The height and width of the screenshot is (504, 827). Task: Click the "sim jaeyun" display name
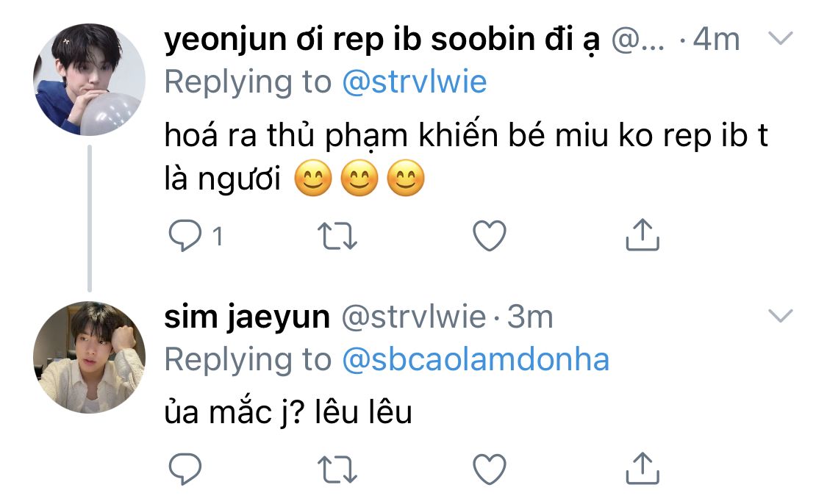[x=246, y=317]
